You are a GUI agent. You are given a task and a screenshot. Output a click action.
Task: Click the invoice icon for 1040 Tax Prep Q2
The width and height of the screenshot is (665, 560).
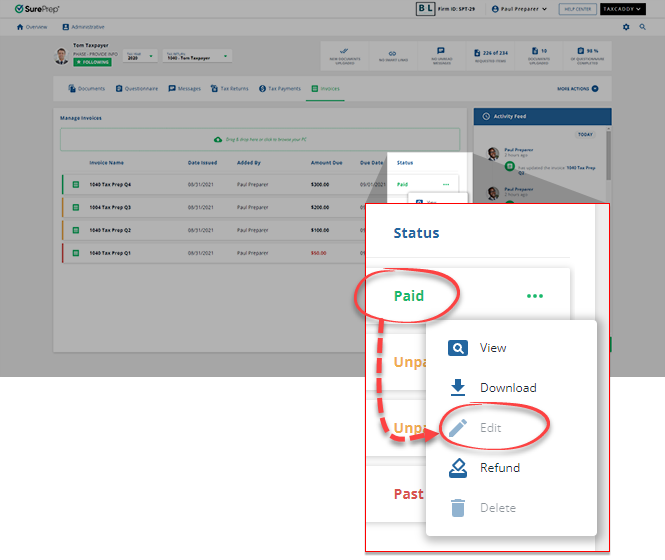(76, 230)
